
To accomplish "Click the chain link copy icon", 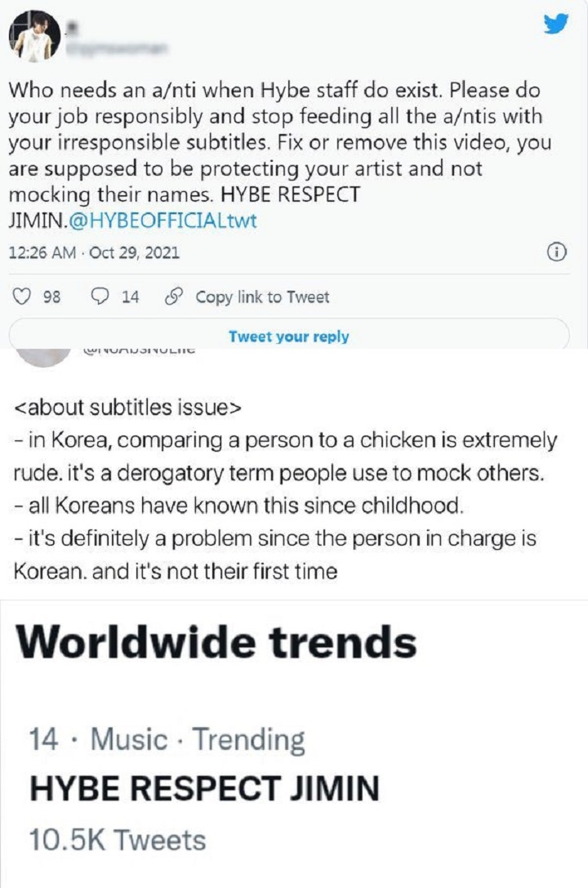I will 172,297.
